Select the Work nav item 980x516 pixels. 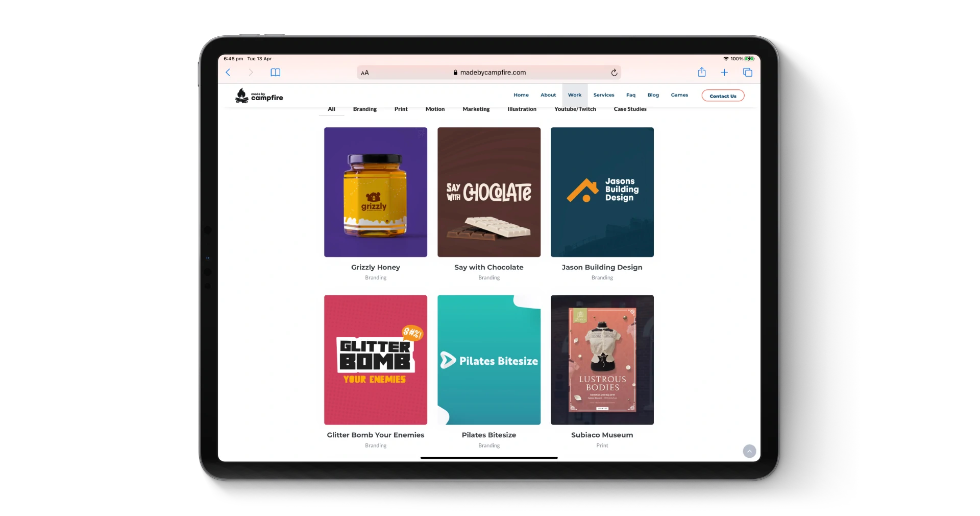575,95
